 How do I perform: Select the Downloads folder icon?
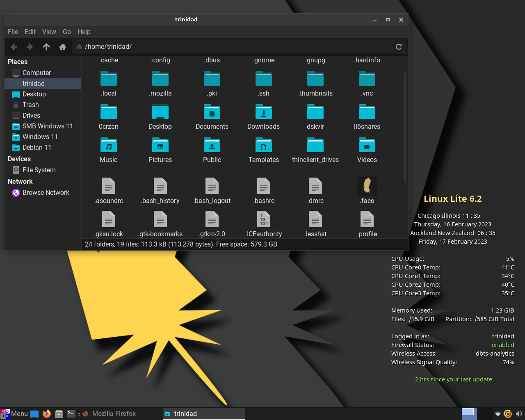pyautogui.click(x=264, y=112)
